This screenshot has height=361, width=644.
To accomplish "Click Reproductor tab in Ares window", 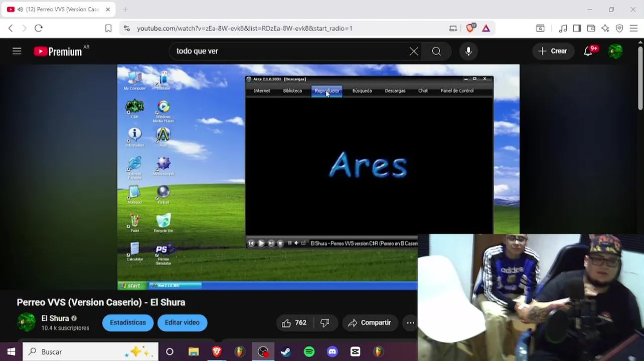I will pyautogui.click(x=327, y=91).
